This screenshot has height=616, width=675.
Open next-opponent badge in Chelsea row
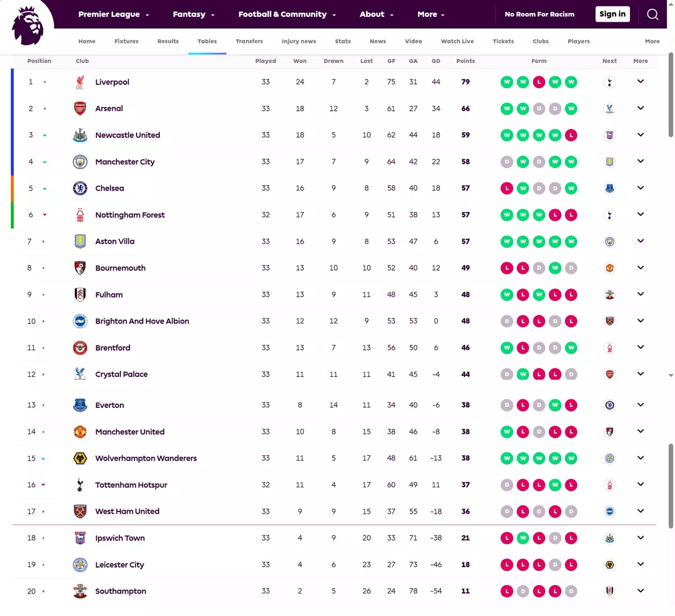(609, 188)
